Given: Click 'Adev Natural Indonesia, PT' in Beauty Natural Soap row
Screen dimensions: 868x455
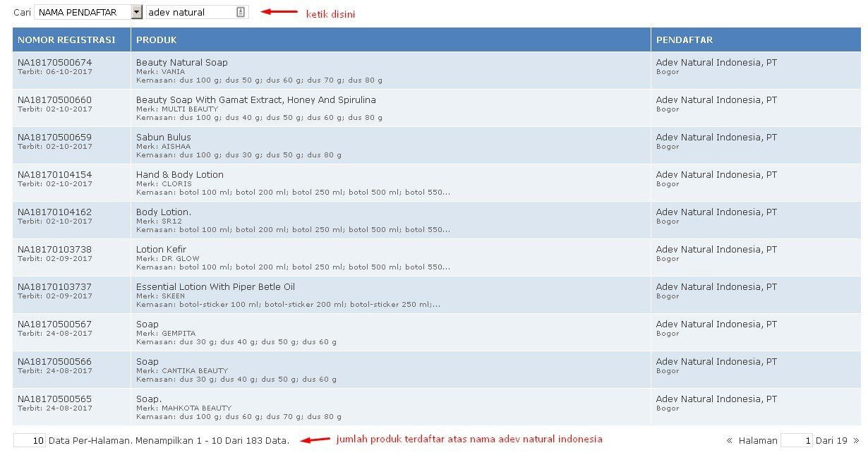Looking at the screenshot, I should click(x=716, y=63).
